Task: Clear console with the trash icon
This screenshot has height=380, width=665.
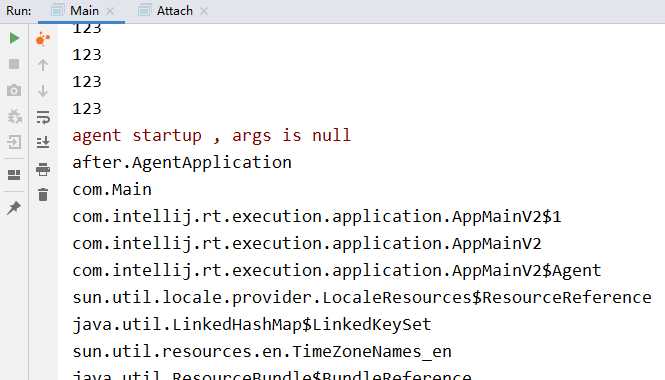Action: [43, 195]
